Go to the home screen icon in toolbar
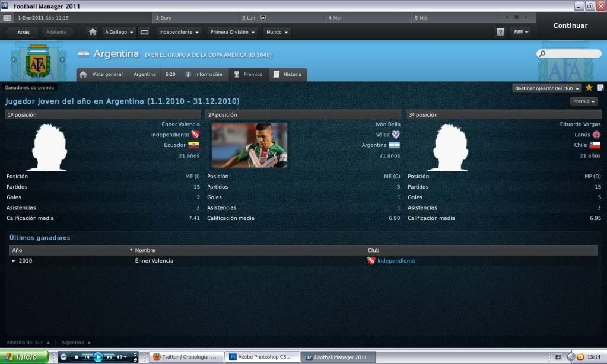The image size is (607, 364). [92, 32]
